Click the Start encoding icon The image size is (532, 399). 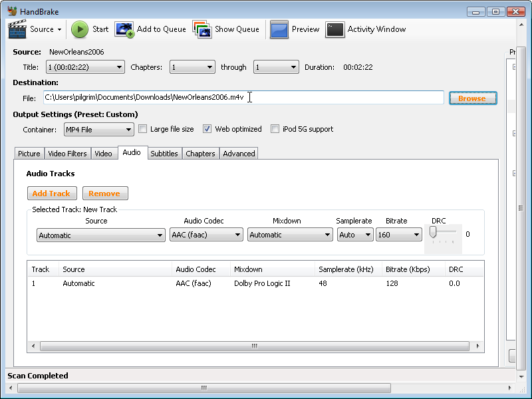[x=80, y=29]
